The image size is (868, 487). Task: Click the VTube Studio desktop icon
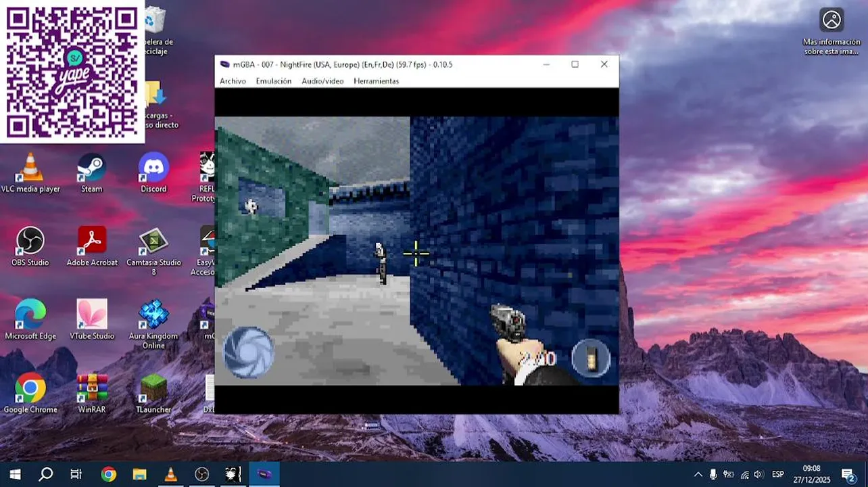tap(92, 320)
